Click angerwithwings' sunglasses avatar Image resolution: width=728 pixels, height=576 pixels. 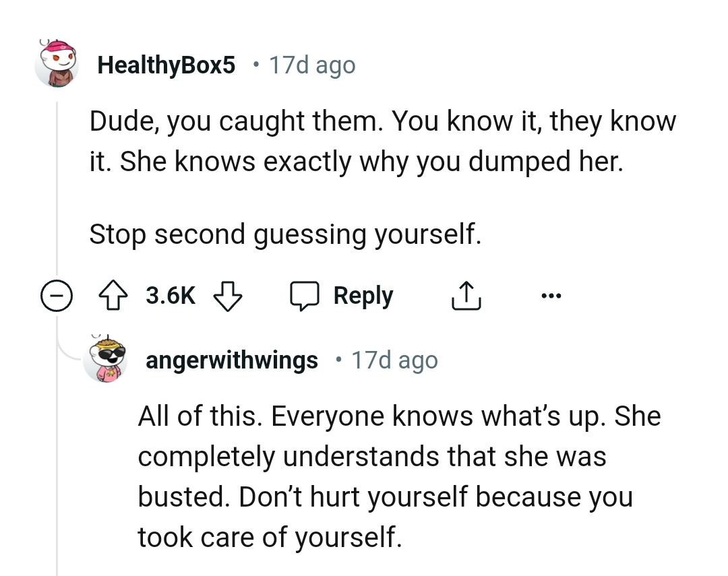click(x=106, y=359)
